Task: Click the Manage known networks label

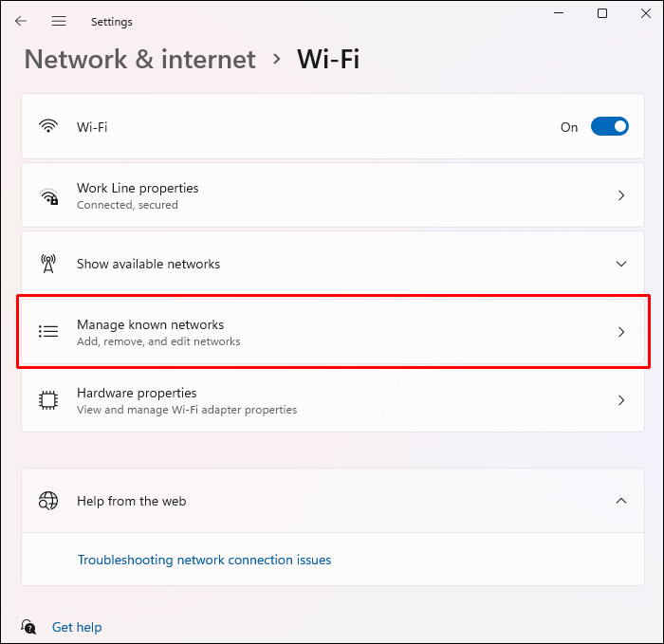Action: point(150,324)
